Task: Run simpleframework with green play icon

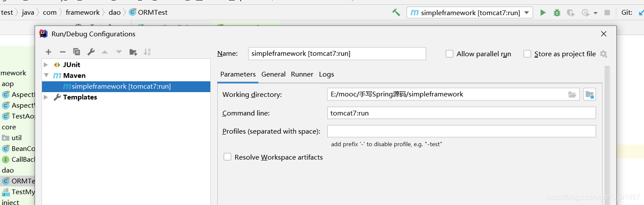Action: 543,13
